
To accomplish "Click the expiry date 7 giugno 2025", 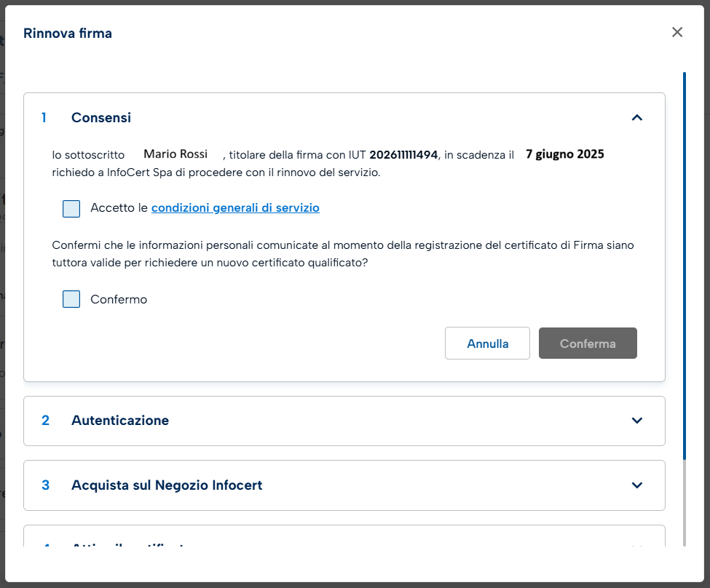I will 565,154.
